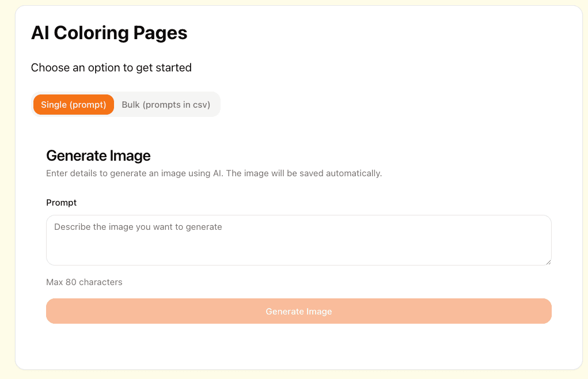Select the Single (prompt) tab
The height and width of the screenshot is (379, 588).
74,105
